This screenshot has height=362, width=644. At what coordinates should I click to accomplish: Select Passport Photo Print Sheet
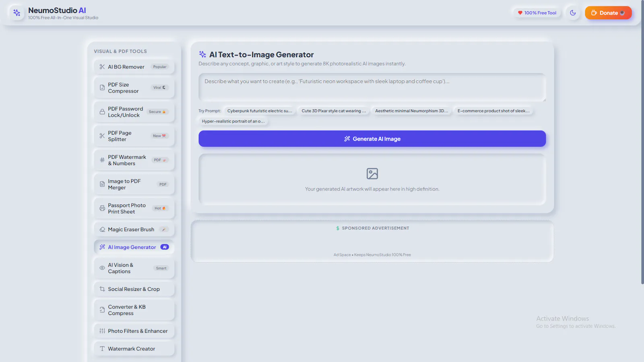[x=134, y=208]
